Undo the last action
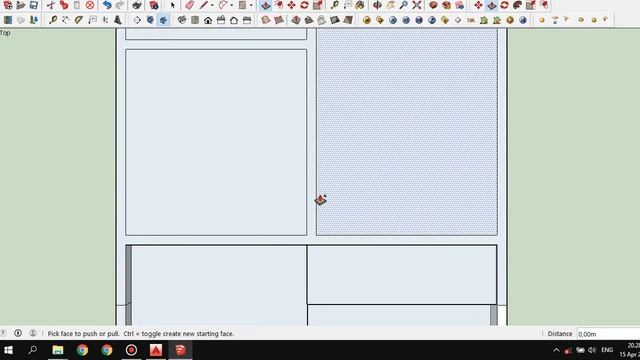Image resolution: width=640 pixels, height=360 pixels. [x=107, y=5]
